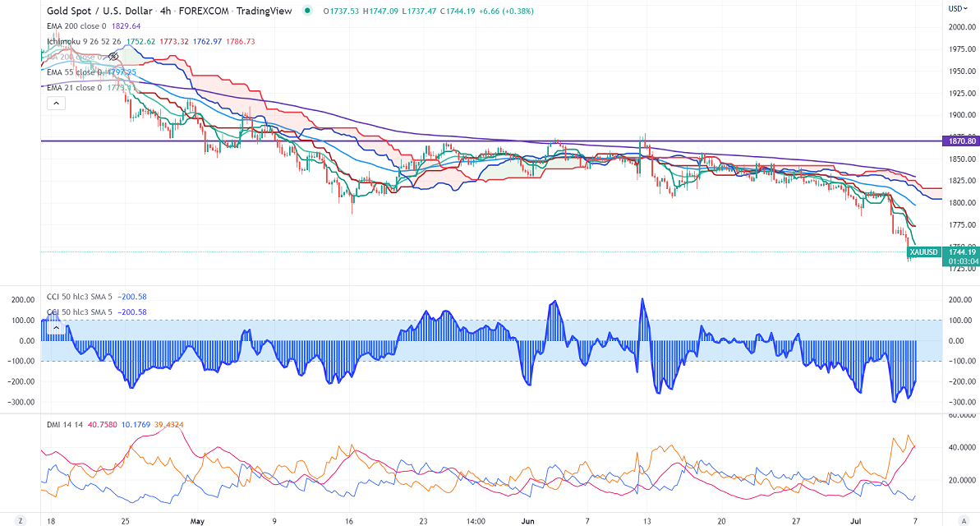The image size is (980, 526).
Task: Click the Jul label on time axis
Action: pos(856,521)
